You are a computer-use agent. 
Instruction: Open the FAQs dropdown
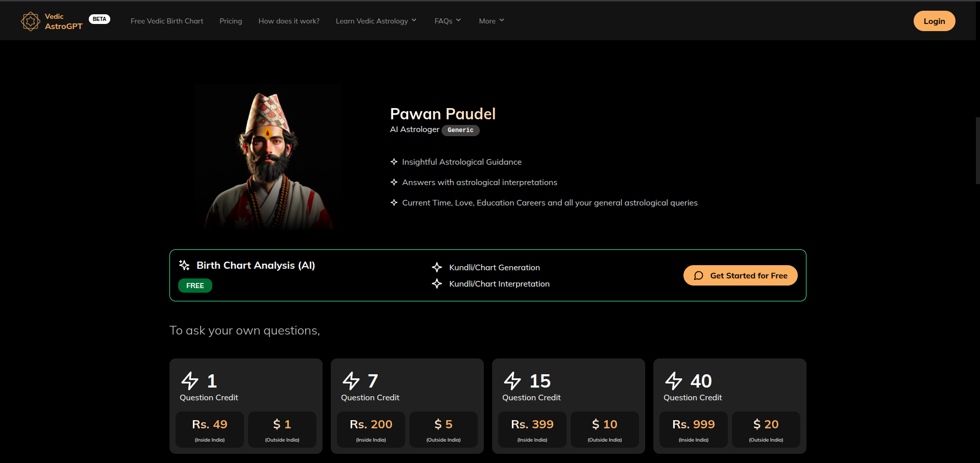point(448,21)
